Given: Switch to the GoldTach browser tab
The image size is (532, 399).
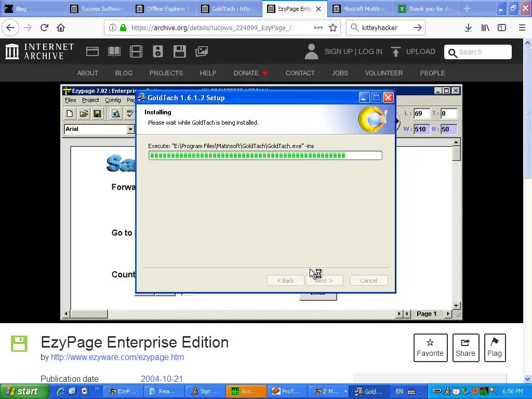Looking at the screenshot, I should point(229,8).
